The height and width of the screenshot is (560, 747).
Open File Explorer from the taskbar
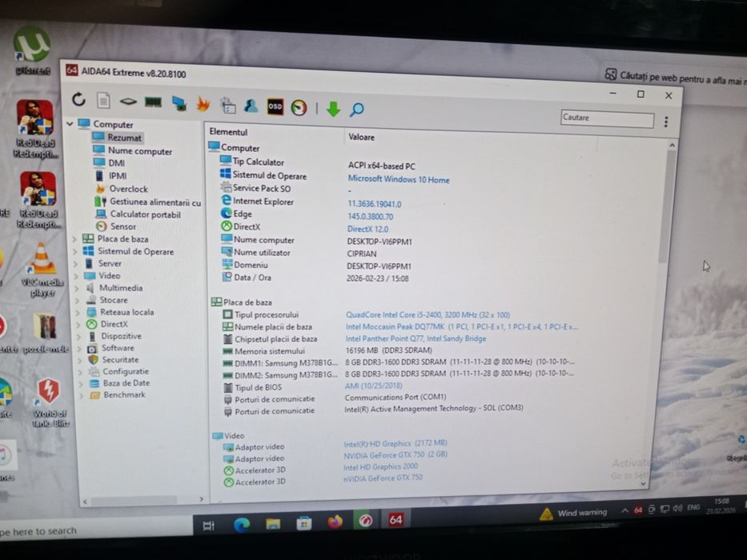click(x=273, y=524)
